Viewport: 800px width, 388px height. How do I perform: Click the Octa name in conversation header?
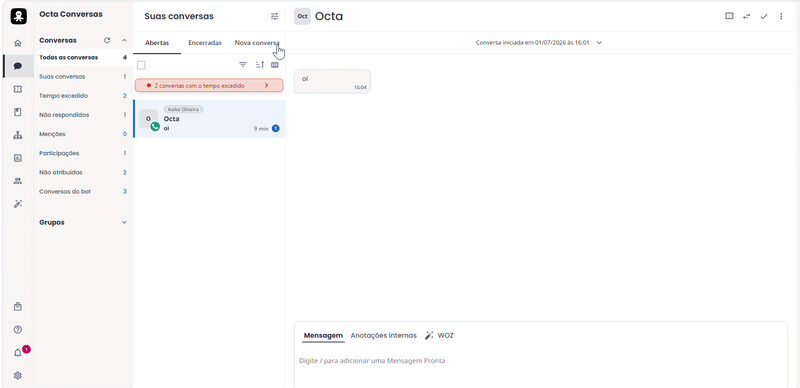(x=329, y=16)
